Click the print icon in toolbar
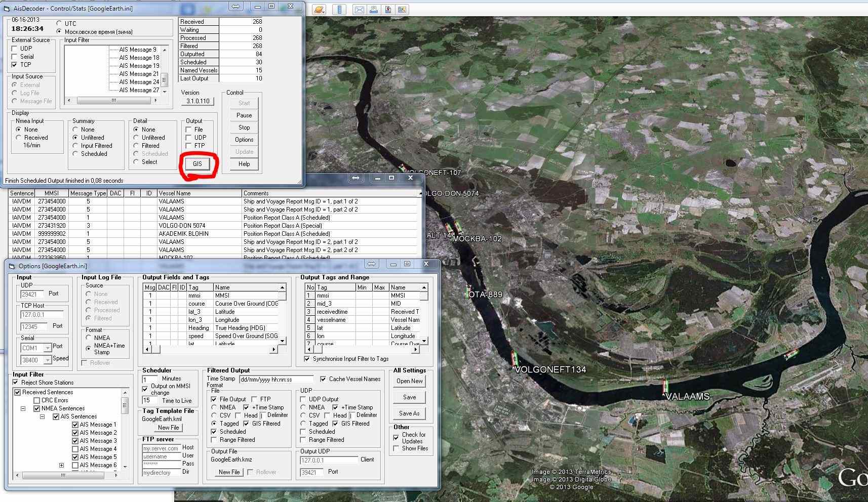The width and height of the screenshot is (868, 502). pos(373,10)
